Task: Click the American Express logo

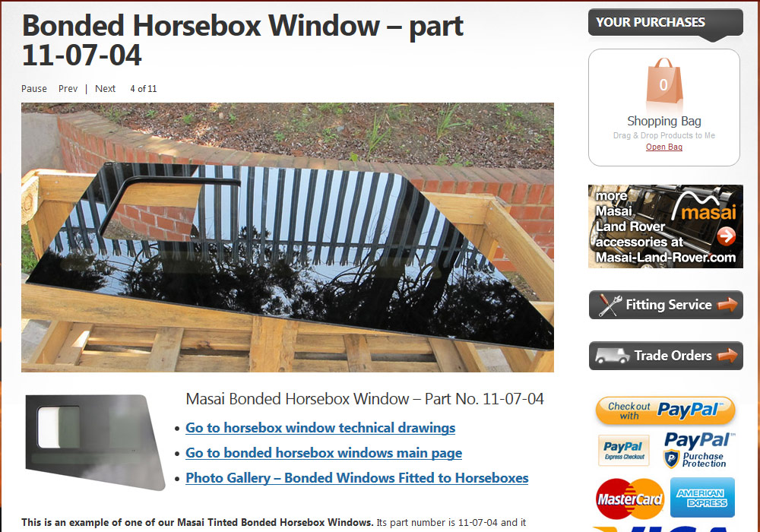Action: pyautogui.click(x=702, y=498)
